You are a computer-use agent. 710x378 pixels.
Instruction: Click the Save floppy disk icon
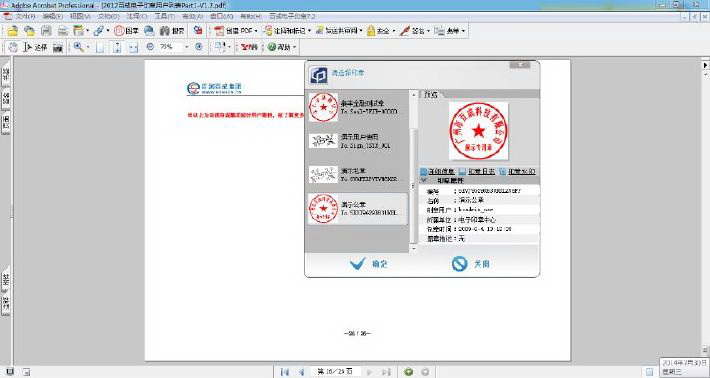point(46,31)
